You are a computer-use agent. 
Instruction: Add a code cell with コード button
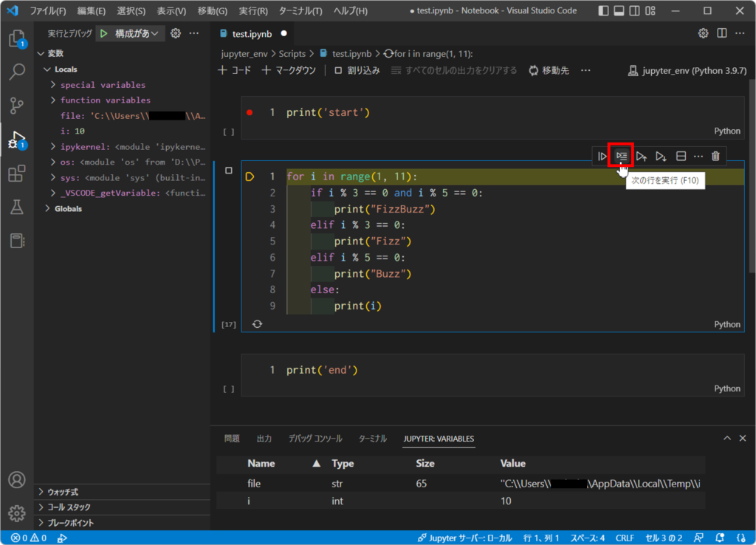click(x=235, y=70)
